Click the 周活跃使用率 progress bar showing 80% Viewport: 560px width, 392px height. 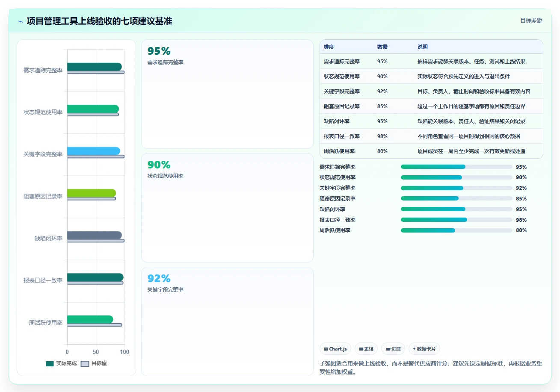click(x=456, y=230)
